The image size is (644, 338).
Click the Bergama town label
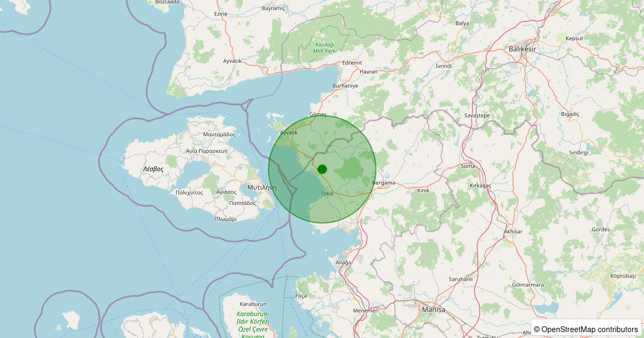point(384,183)
